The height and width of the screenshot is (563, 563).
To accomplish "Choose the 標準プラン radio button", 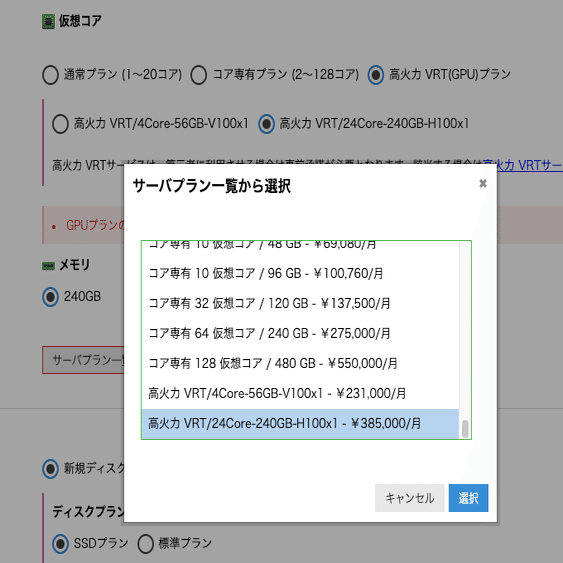I will [145, 544].
